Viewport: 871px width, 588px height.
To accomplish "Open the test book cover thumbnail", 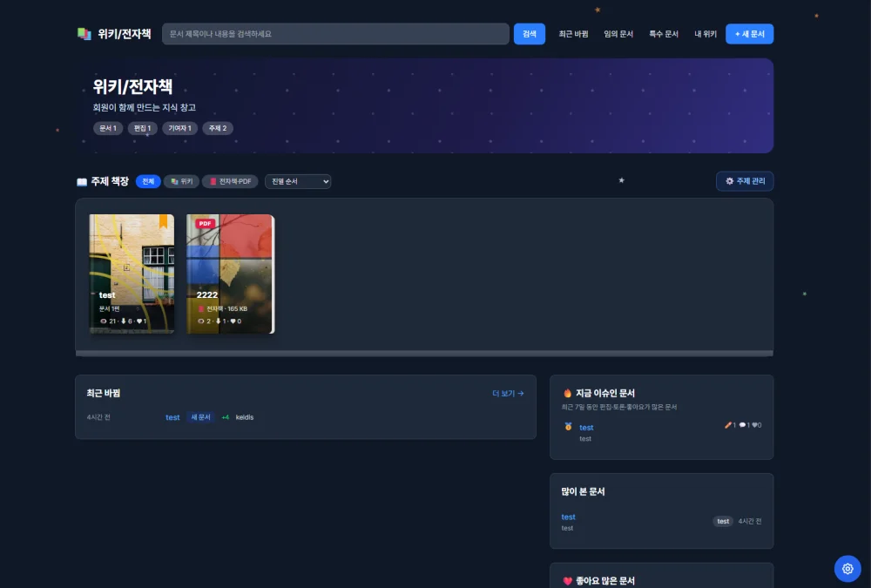I will click(132, 274).
